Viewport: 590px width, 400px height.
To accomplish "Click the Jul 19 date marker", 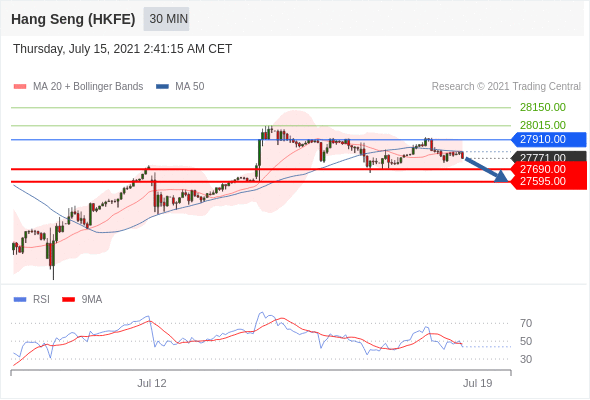I will (477, 383).
